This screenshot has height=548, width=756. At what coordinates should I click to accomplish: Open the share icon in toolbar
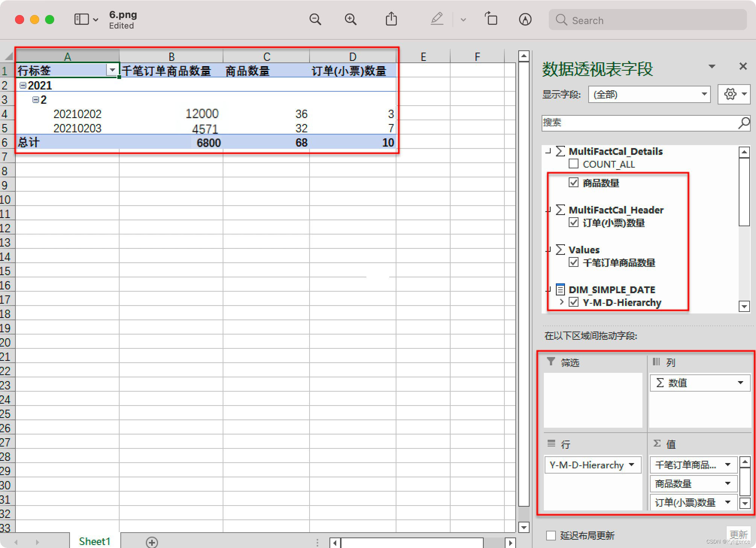(x=391, y=19)
